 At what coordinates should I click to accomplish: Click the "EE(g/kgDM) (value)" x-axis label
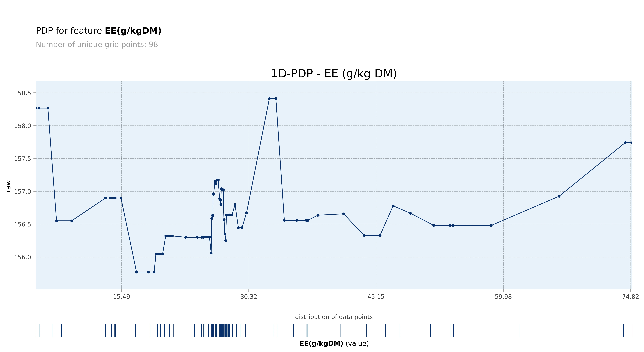(334, 344)
